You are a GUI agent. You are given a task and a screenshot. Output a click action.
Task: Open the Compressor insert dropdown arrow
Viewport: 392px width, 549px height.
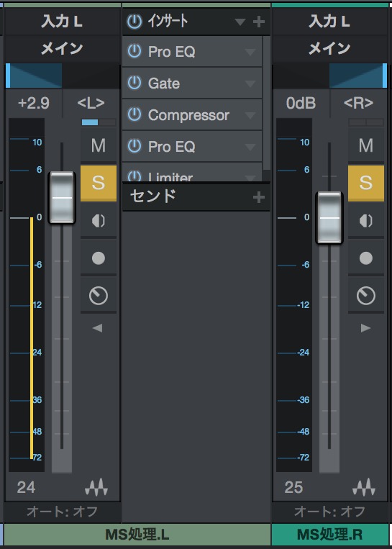tap(250, 115)
